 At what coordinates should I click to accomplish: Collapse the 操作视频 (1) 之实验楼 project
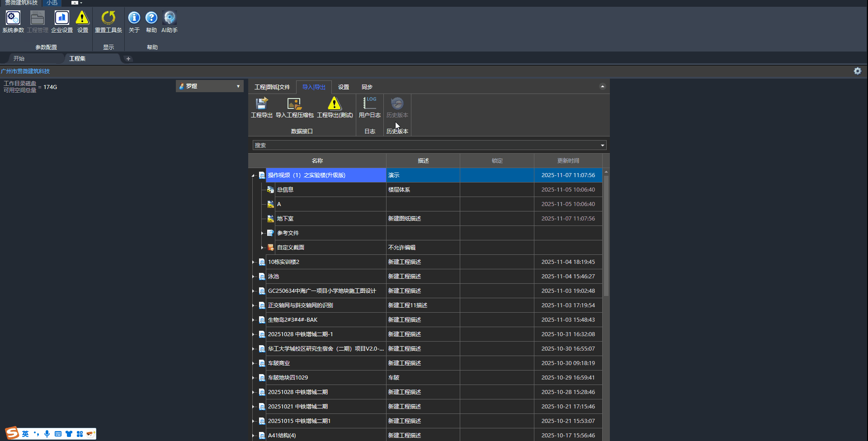coord(253,175)
